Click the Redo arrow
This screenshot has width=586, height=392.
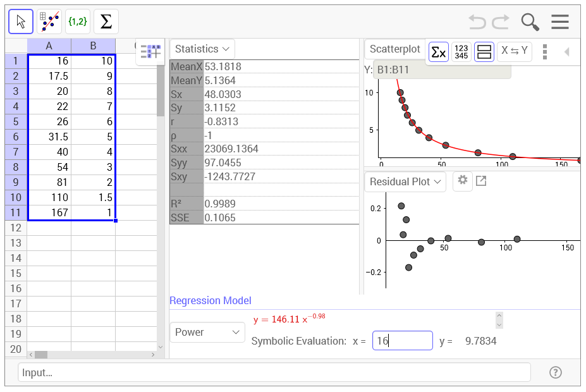click(501, 22)
